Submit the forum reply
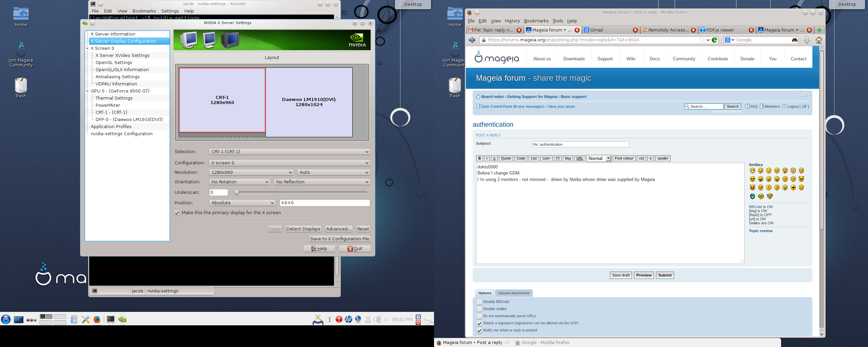Screen dimensions: 868x347 (x=665, y=275)
